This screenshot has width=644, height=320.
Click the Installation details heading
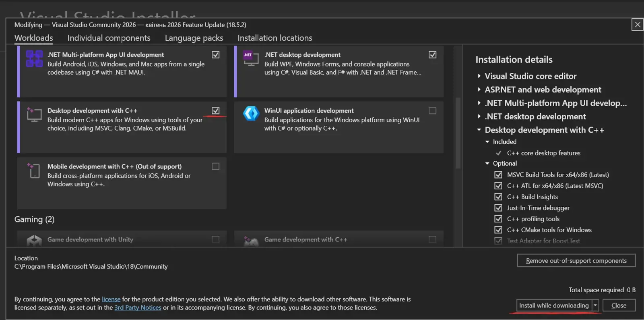[514, 60]
